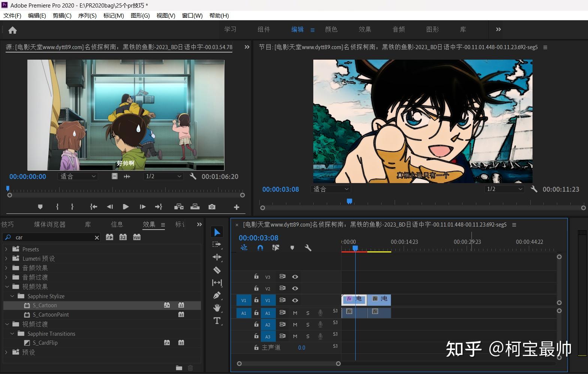Expand 音频效果 folder
Image resolution: width=588 pixels, height=374 pixels.
tap(6, 268)
